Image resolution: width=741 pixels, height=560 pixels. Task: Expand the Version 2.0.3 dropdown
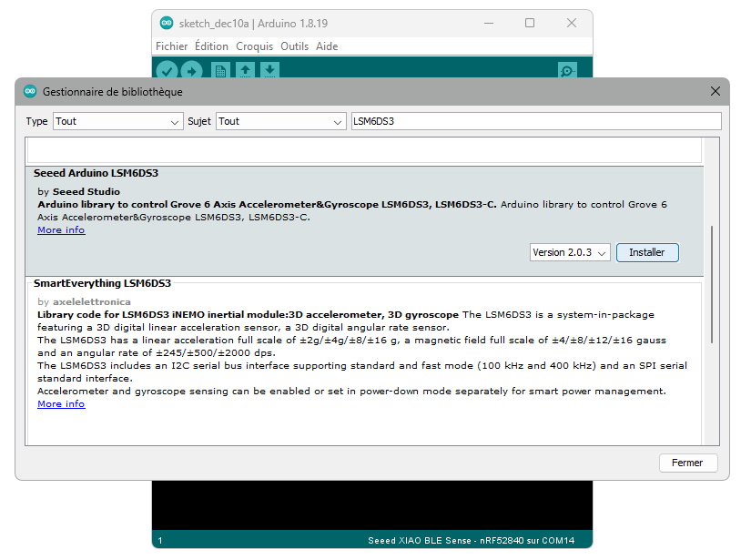[570, 252]
